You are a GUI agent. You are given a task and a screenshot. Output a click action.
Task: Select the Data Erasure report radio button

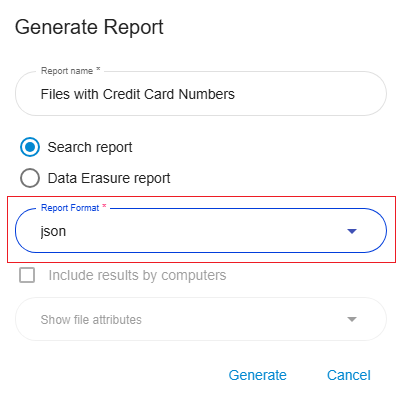(30, 178)
